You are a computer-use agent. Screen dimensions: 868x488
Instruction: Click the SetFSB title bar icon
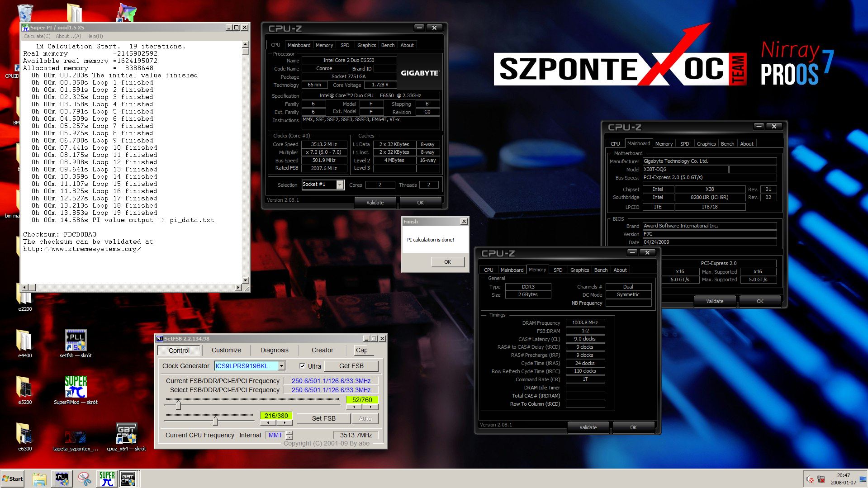(159, 339)
